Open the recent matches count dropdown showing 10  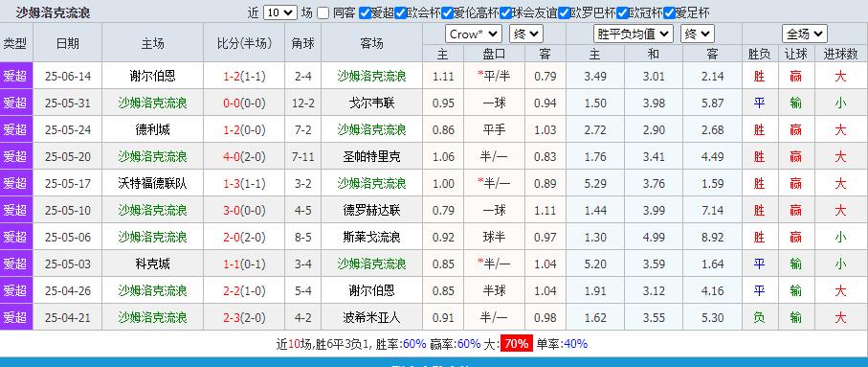(280, 12)
